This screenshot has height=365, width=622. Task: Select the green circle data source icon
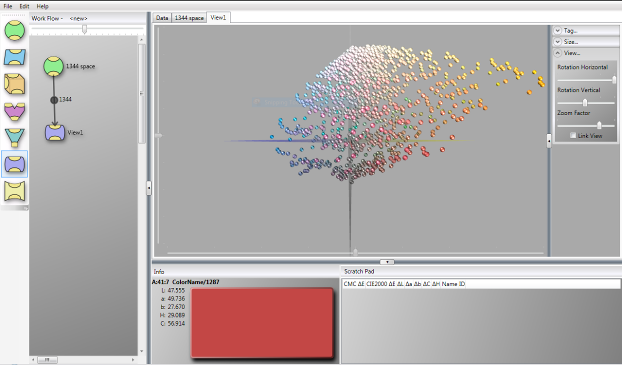[x=15, y=31]
